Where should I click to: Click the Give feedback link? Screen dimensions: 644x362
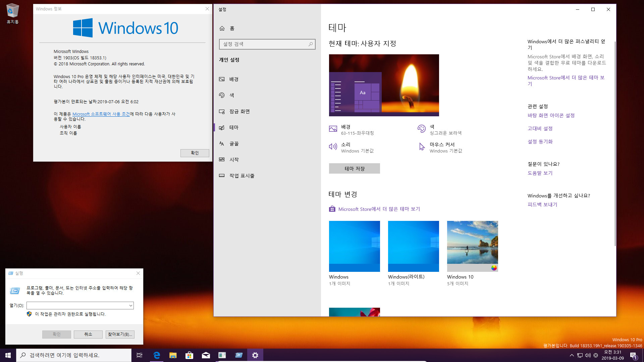click(x=542, y=205)
